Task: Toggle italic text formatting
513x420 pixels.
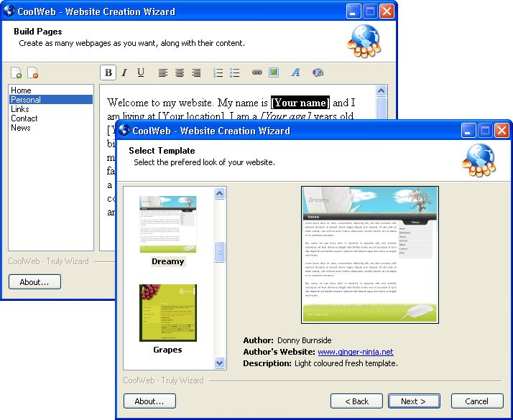Action: coord(124,73)
